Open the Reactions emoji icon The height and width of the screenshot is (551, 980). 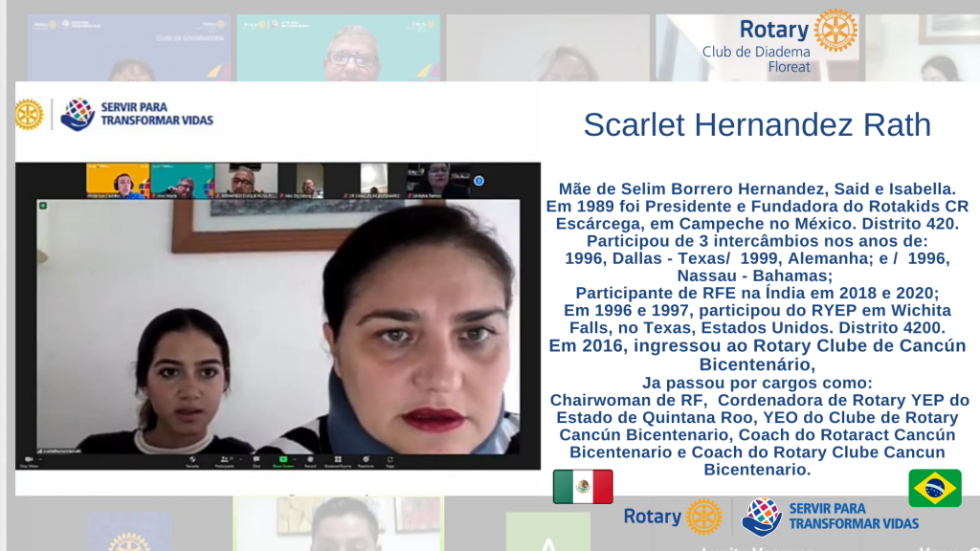[366, 458]
